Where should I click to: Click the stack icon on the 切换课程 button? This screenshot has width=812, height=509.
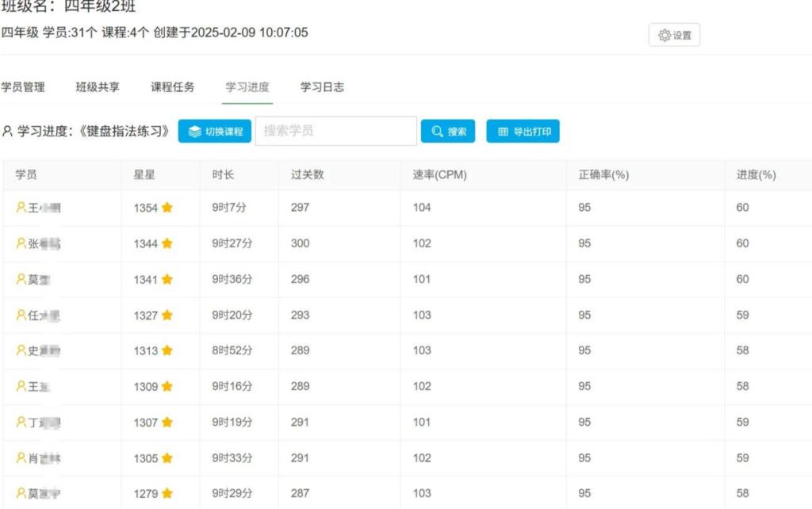194,132
